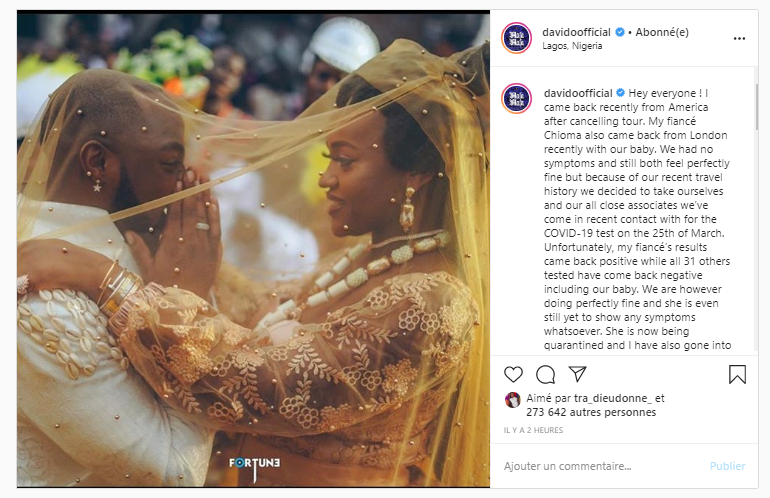
Task: Open davidoofficial profile picture in header
Action: tap(517, 38)
